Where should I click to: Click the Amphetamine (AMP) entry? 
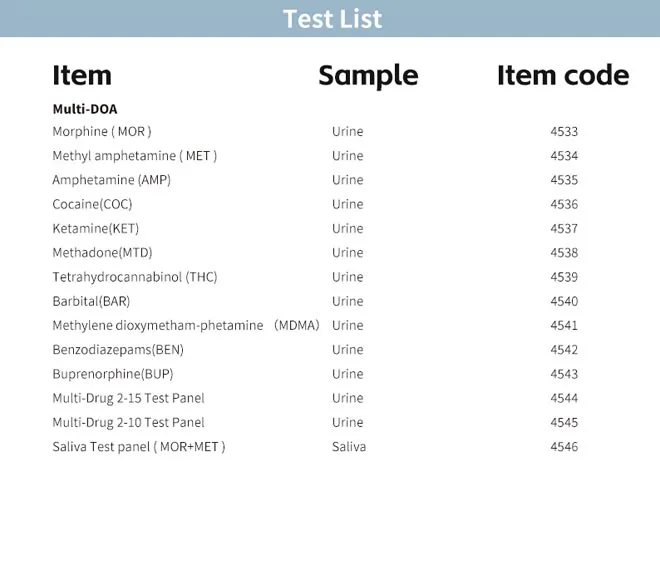[x=111, y=180]
